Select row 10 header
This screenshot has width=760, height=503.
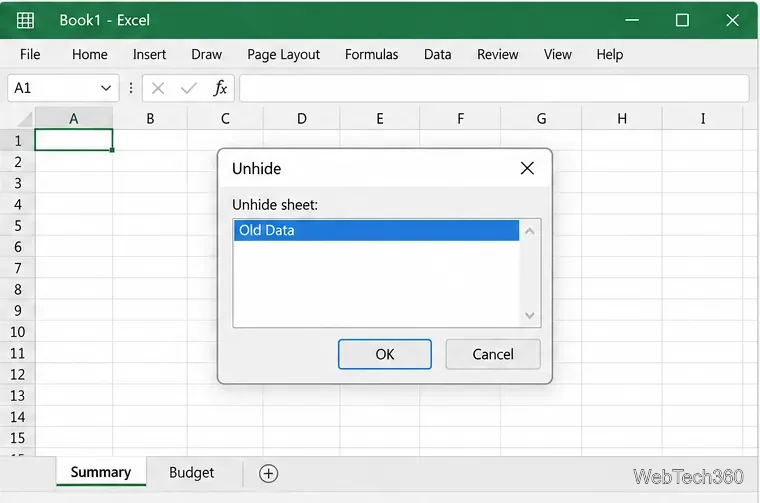[x=18, y=332]
